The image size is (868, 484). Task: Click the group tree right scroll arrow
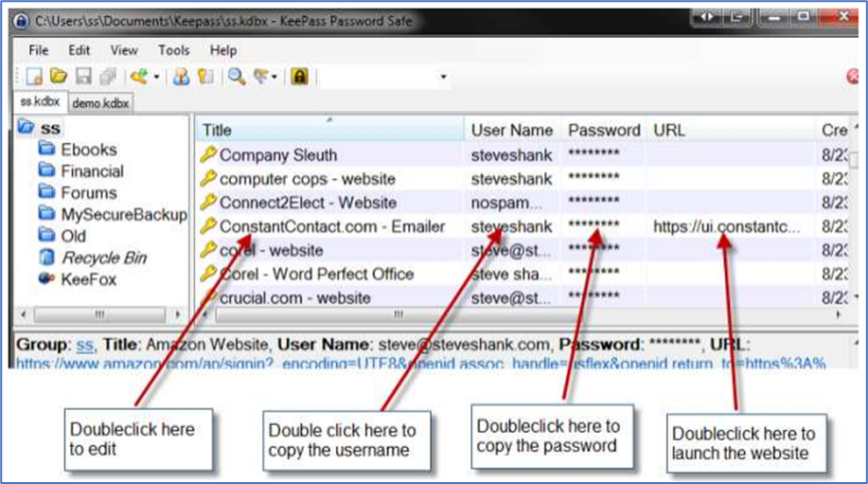(x=178, y=314)
